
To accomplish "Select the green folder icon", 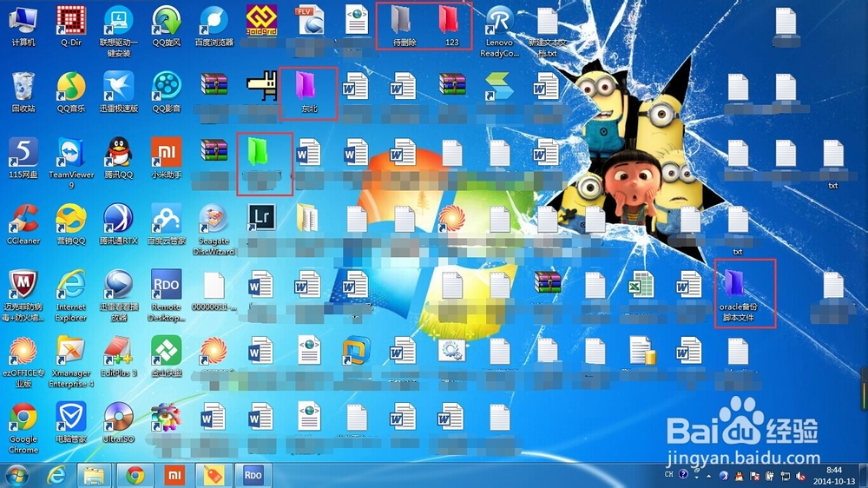I will [x=258, y=153].
